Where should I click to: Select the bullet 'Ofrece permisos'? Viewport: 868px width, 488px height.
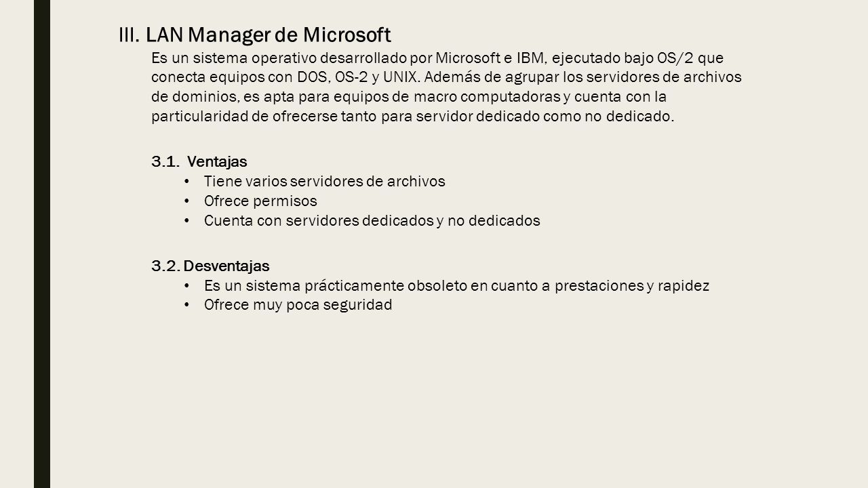click(x=260, y=201)
